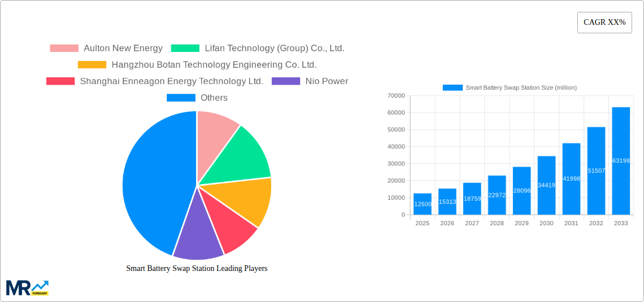Toggle Nio Power legend swatch
Screen dimensions: 644x302
click(x=286, y=81)
